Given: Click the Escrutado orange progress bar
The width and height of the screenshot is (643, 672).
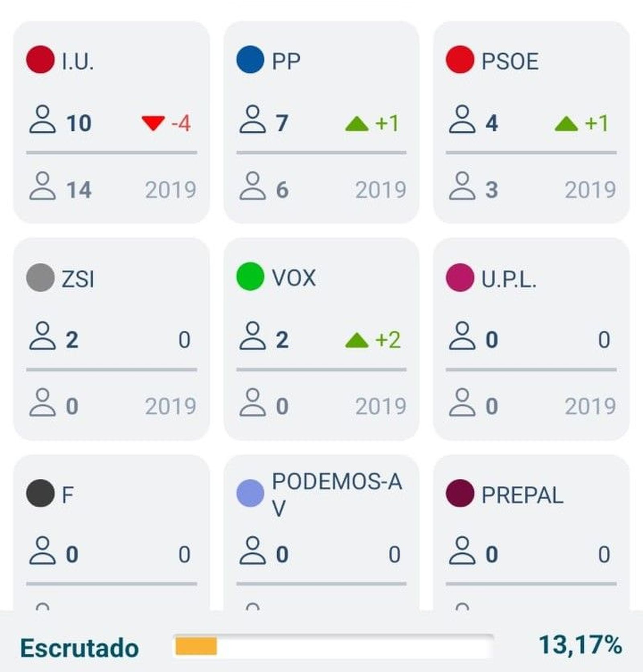Looking at the screenshot, I should 196,646.
